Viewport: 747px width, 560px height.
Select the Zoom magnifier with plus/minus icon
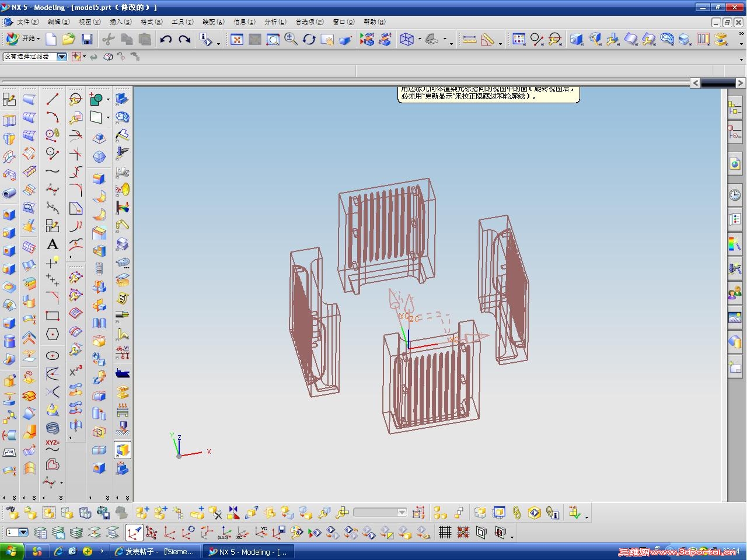pyautogui.click(x=291, y=39)
